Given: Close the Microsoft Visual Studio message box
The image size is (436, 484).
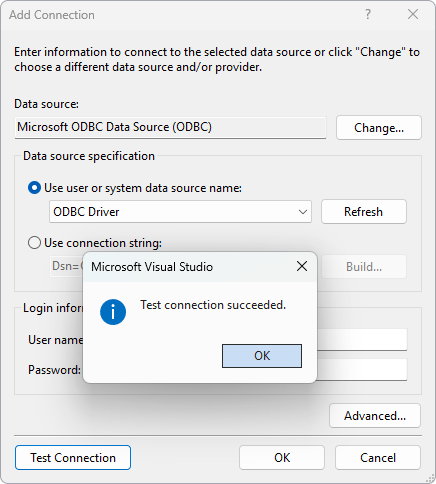Looking at the screenshot, I should 302,266.
